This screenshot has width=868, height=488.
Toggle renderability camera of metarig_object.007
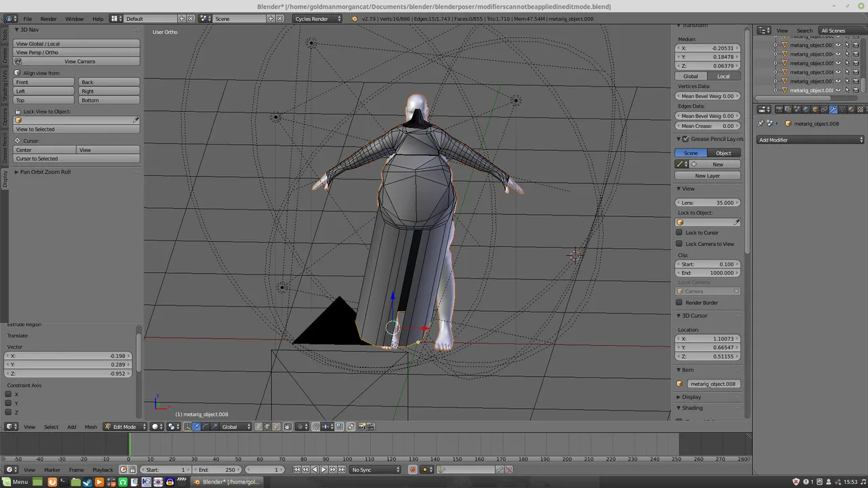coord(856,81)
